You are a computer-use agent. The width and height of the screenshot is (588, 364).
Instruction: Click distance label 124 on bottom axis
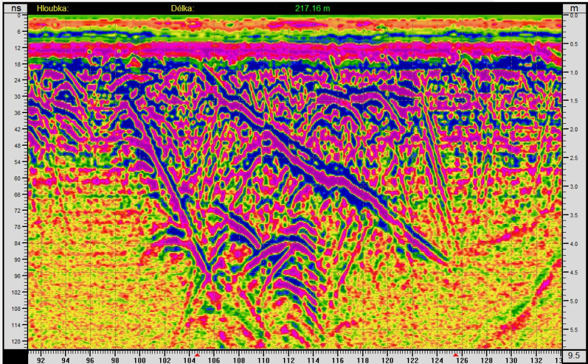(437, 361)
